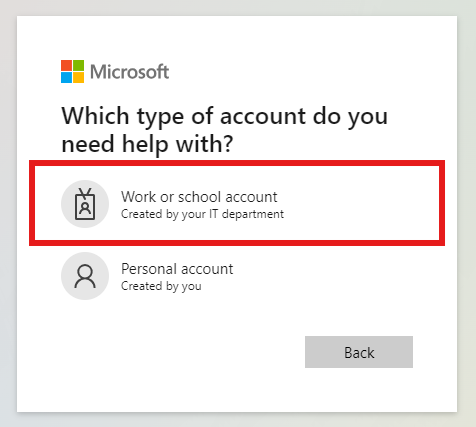This screenshot has height=427, width=476.
Task: Click the Microsoft four-square logo
Action: (x=72, y=71)
